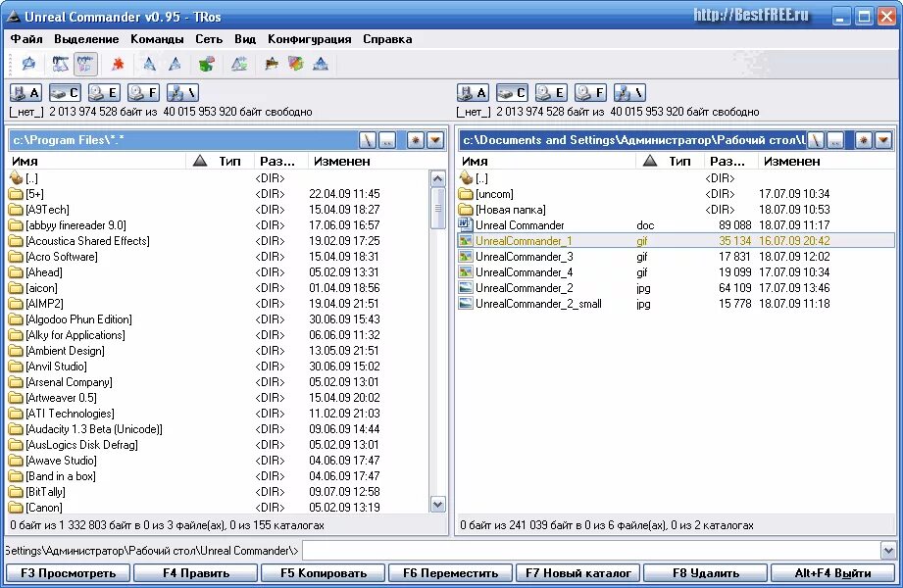Click F4 Править button

click(x=196, y=573)
